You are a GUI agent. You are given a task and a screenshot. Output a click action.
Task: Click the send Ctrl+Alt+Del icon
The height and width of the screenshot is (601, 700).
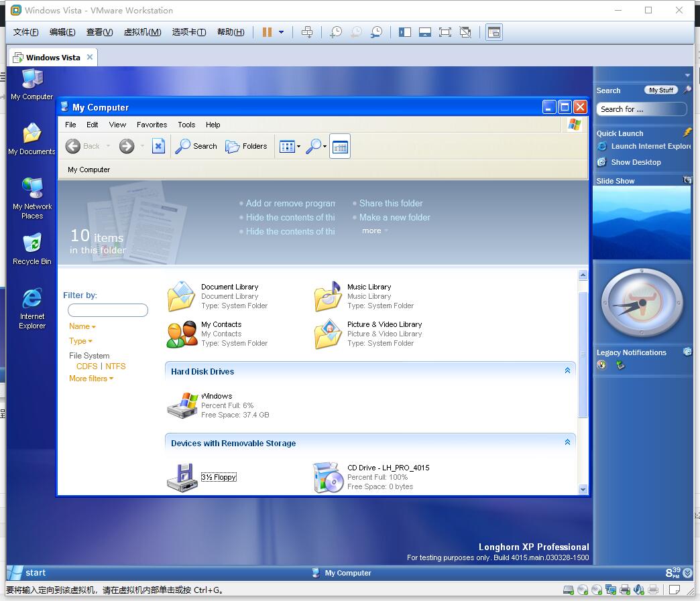307,32
